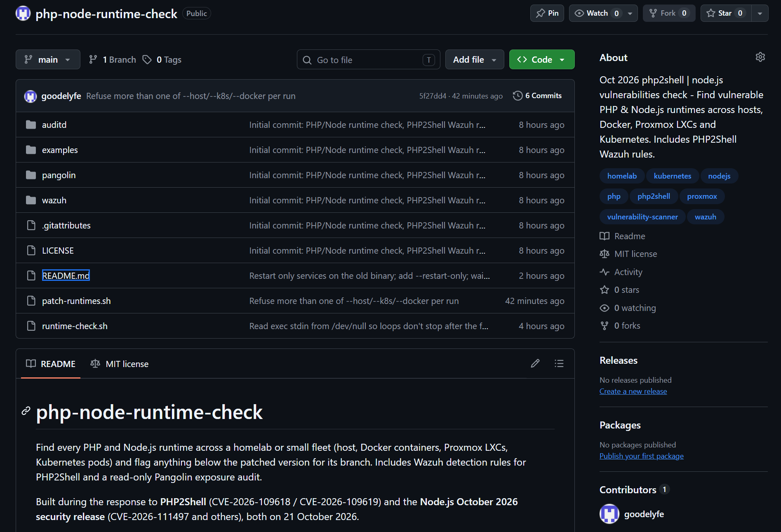Open the About settings gear icon
This screenshot has height=532, width=781.
(760, 57)
